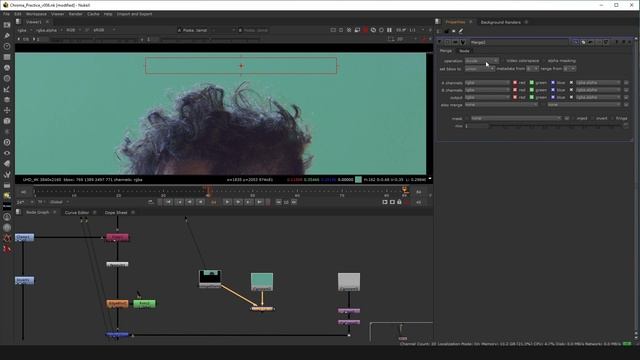Open the A channels rgba dropdown
This screenshot has width=640, height=360.
(x=487, y=83)
